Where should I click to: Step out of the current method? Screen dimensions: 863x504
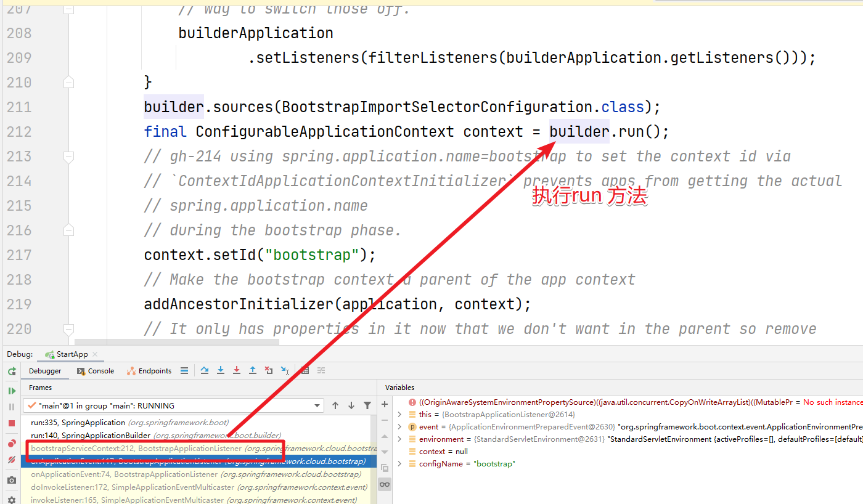252,370
